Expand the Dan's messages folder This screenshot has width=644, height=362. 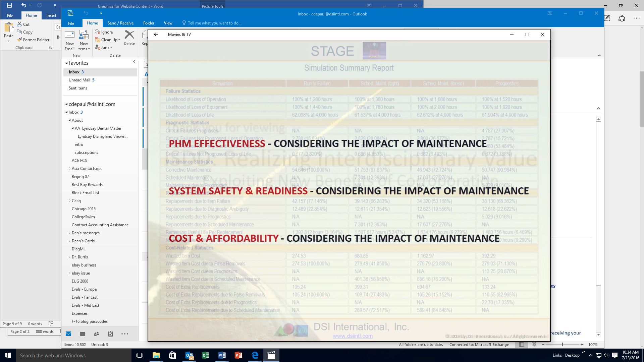(x=69, y=233)
